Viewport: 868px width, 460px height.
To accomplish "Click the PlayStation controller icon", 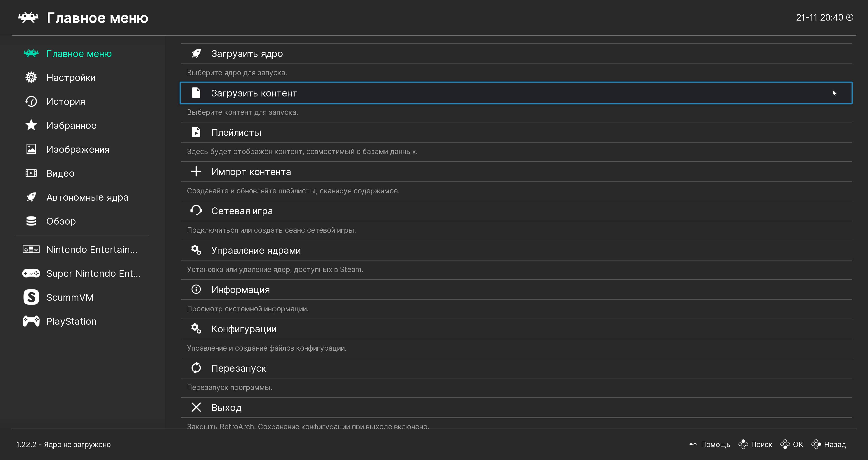I will click(31, 321).
